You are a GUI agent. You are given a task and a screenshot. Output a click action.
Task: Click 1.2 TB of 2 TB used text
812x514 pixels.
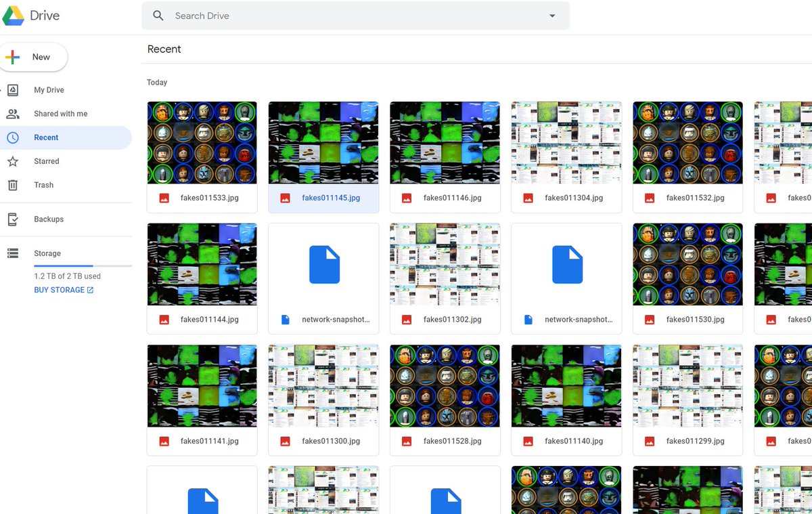(67, 276)
